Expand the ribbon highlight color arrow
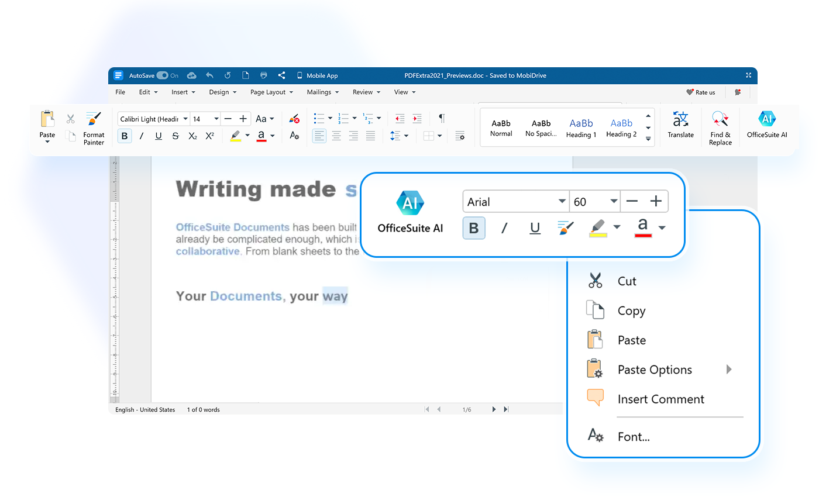The image size is (819, 504). click(247, 136)
